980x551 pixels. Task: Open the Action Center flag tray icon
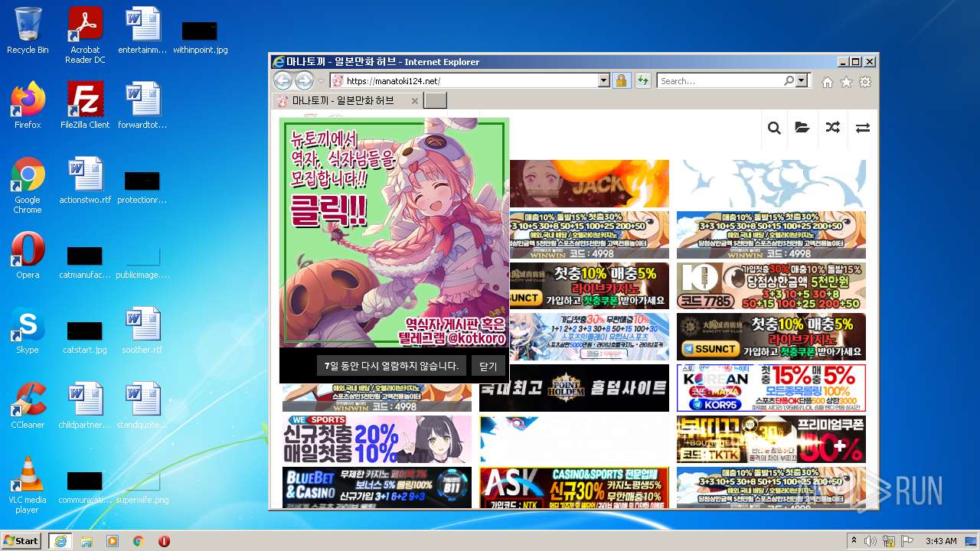[x=907, y=541]
